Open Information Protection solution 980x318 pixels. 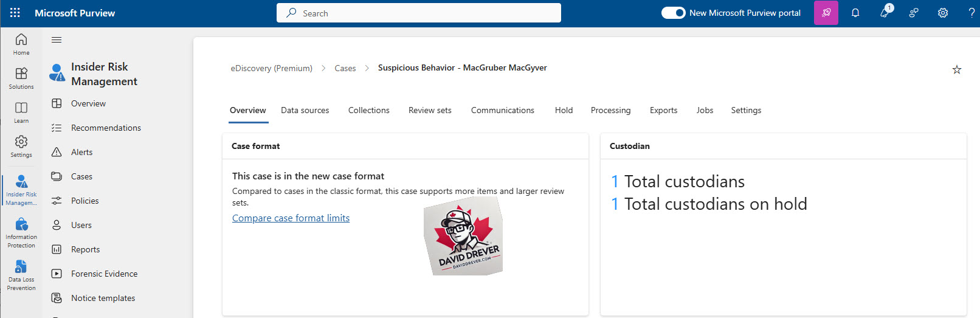21,233
